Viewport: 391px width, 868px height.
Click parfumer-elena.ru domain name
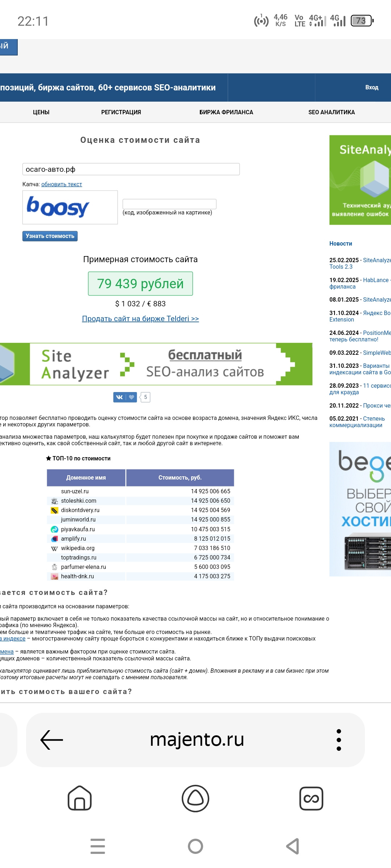pos(84,567)
